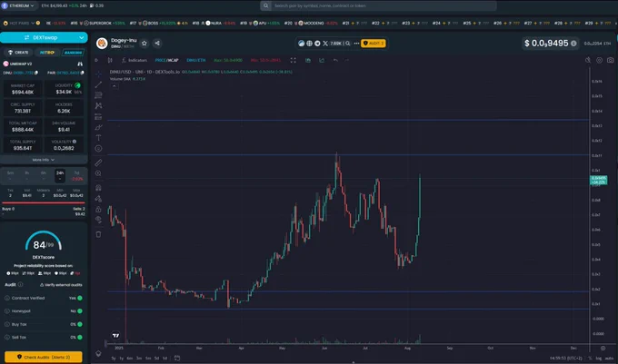Open hot pair MOODENG in the ticker

click(311, 24)
